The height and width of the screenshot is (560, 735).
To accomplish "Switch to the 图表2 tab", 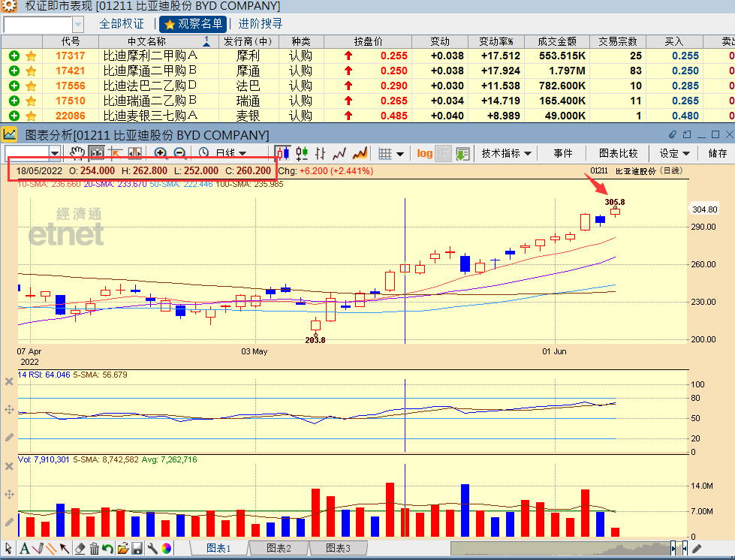I will click(279, 548).
